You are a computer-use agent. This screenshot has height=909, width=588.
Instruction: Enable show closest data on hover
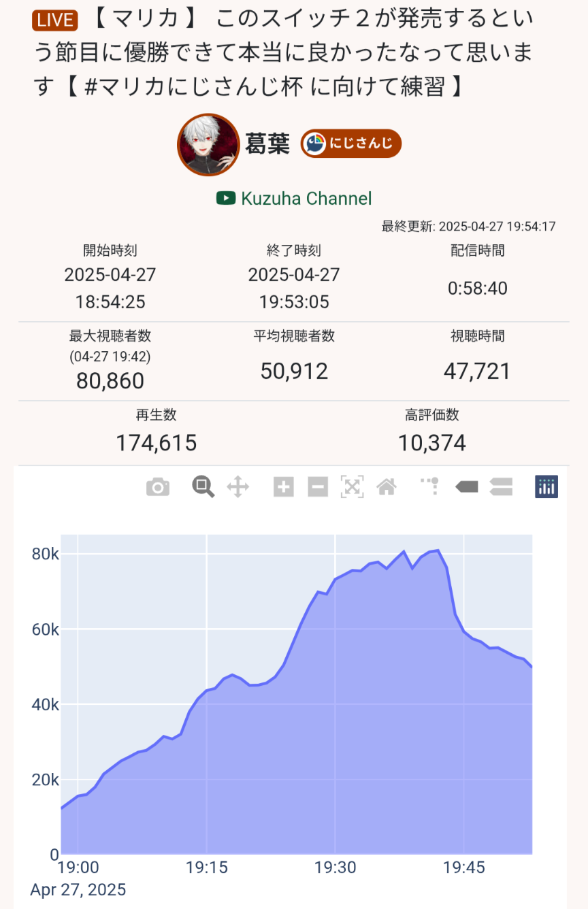click(467, 487)
